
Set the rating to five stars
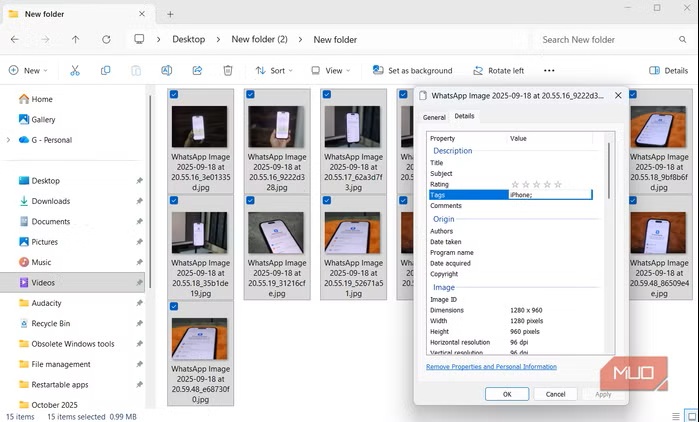pyautogui.click(x=558, y=184)
